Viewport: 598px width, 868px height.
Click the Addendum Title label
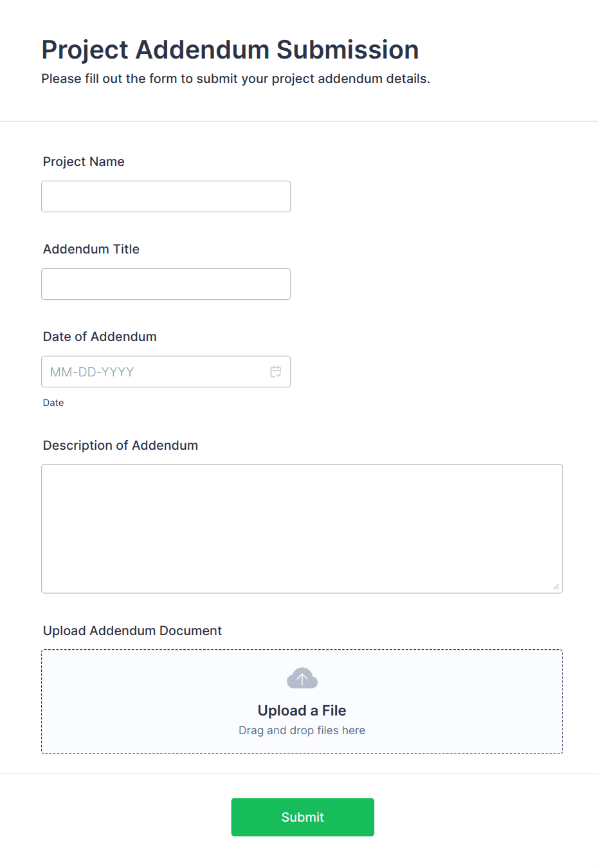click(x=91, y=249)
